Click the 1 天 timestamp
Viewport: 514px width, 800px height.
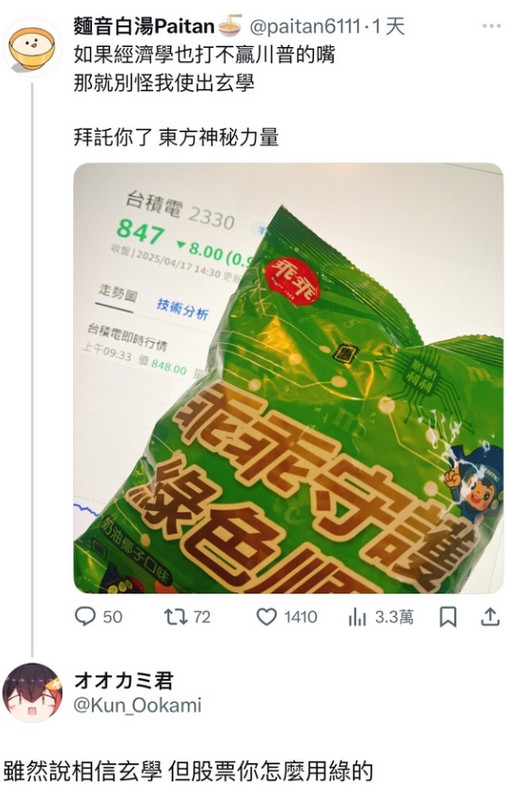click(388, 27)
